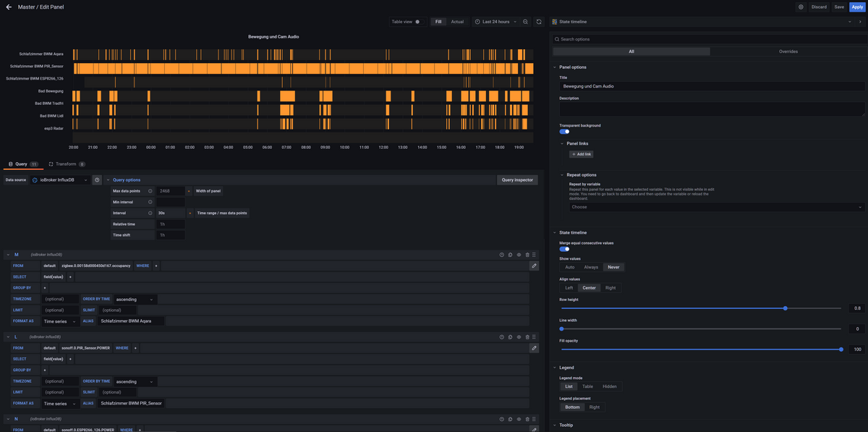The height and width of the screenshot is (432, 868).
Task: Hide query N with the eye icon
Action: [x=519, y=419]
